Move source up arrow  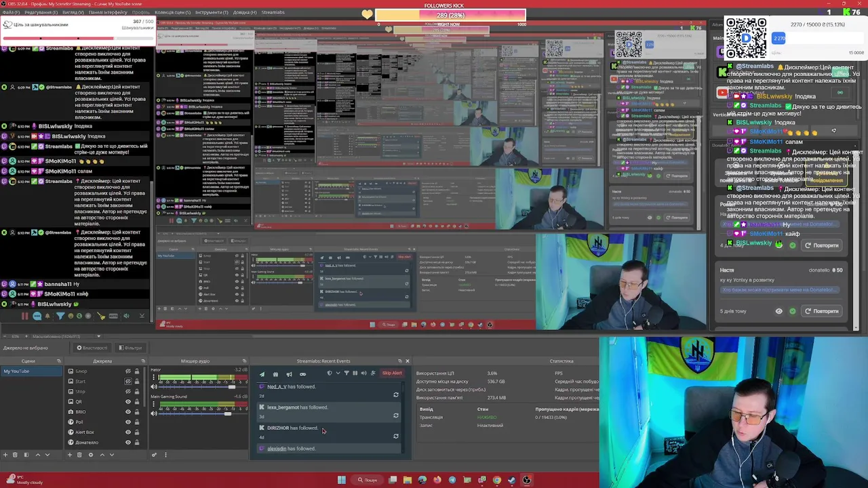point(102,455)
